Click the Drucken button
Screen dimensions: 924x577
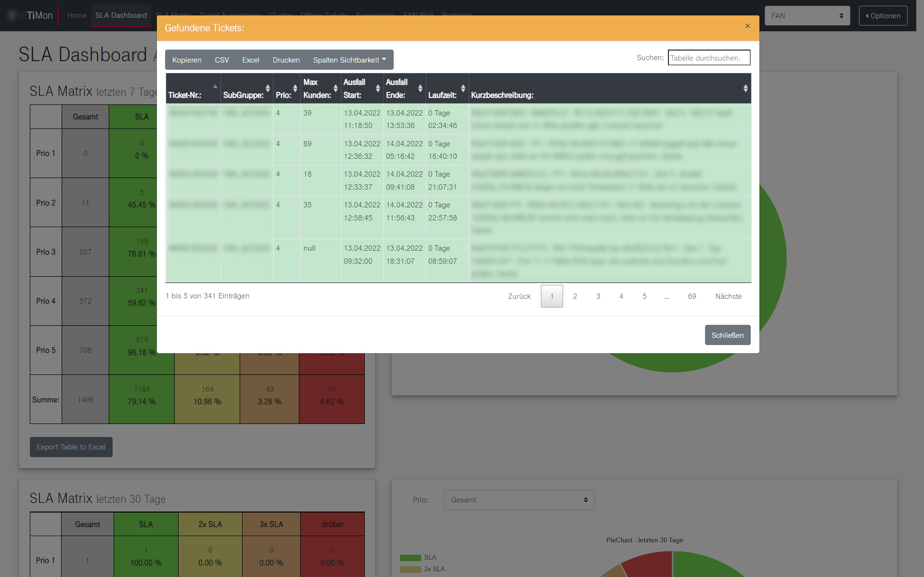click(x=286, y=60)
